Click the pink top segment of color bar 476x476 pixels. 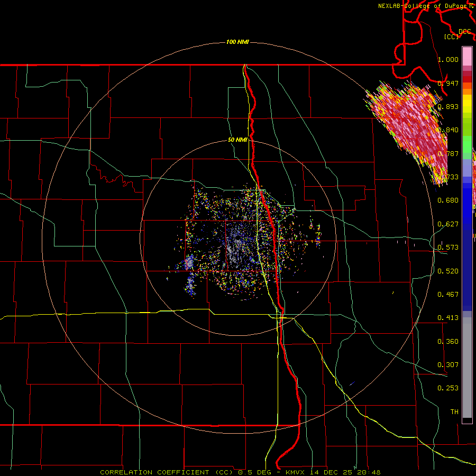coord(467,56)
